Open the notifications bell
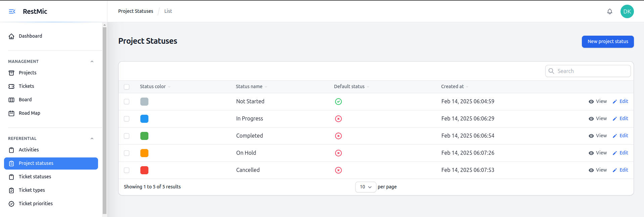Screen dimensions: 644x217 [x=609, y=11]
